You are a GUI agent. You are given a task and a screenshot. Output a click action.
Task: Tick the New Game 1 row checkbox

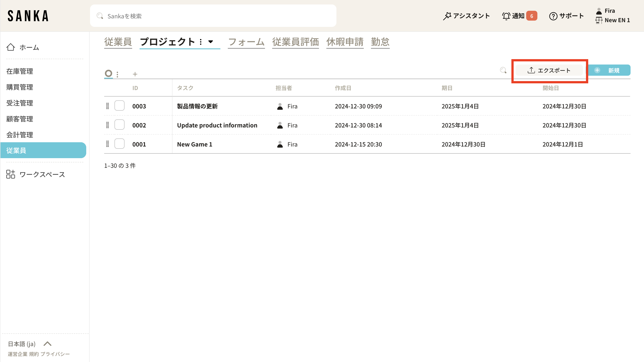click(119, 144)
